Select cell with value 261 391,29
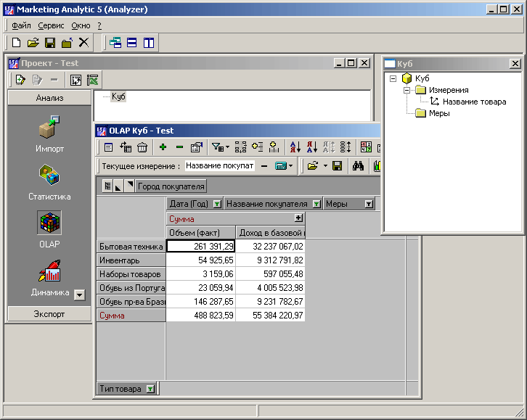Screen dimensions: 527x420 point(200,247)
